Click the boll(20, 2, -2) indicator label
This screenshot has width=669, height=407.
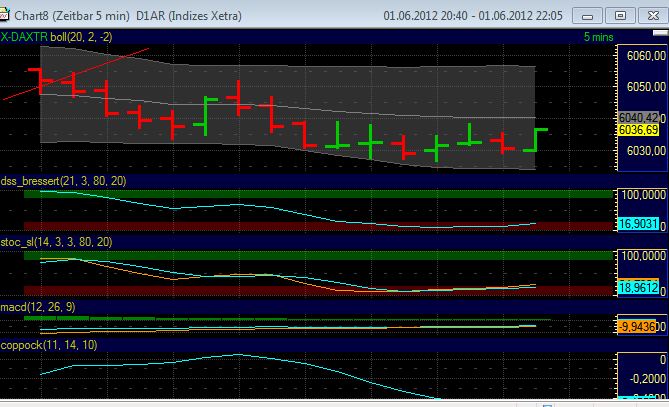coord(81,37)
